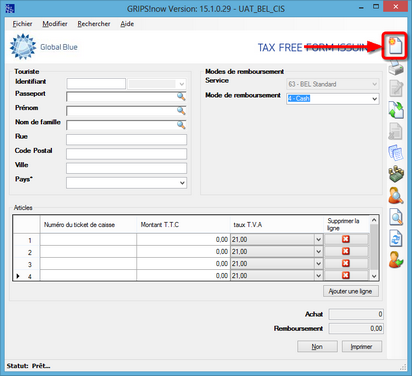Maximize the GRIPS!now window

pyautogui.click(x=376, y=7)
